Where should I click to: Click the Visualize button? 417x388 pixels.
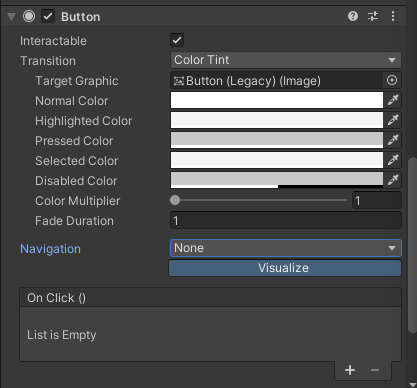click(x=285, y=268)
